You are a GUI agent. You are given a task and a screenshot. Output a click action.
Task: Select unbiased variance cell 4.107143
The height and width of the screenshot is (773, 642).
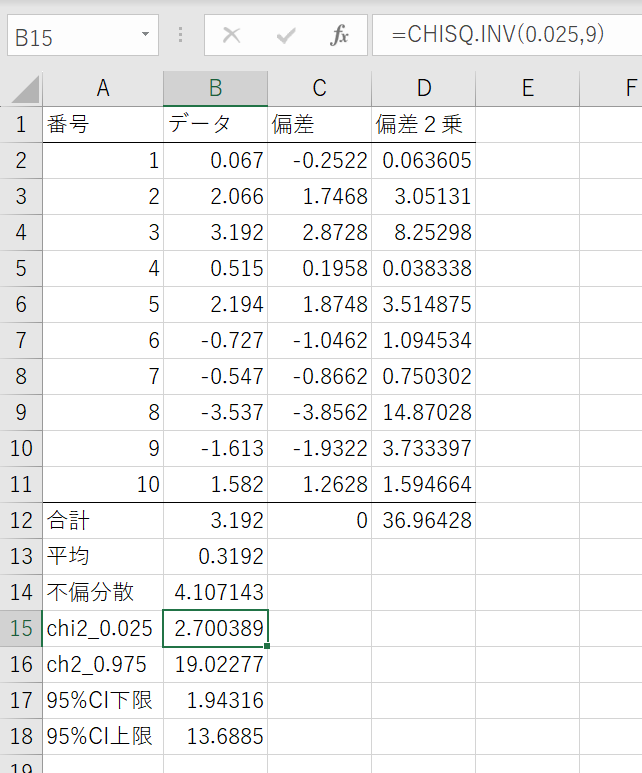pyautogui.click(x=215, y=593)
